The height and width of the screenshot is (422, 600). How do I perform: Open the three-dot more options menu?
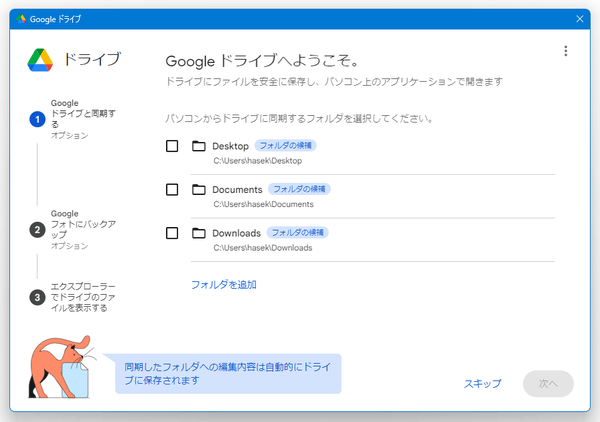(566, 51)
